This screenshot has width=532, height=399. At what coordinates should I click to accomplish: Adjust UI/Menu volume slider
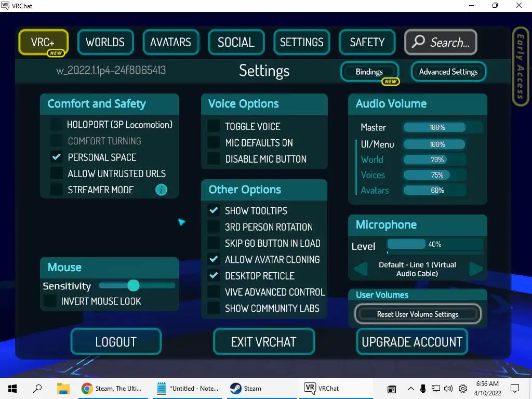(435, 144)
